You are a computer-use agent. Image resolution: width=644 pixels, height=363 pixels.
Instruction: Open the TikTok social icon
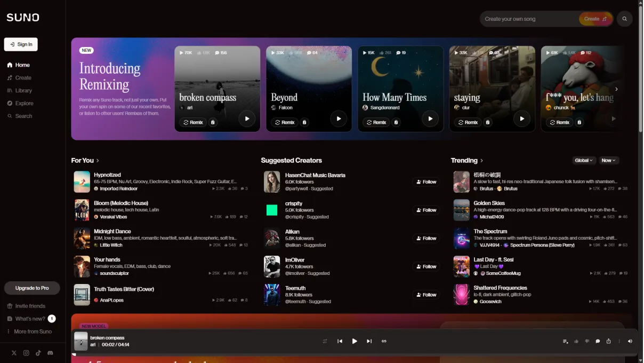tap(38, 353)
